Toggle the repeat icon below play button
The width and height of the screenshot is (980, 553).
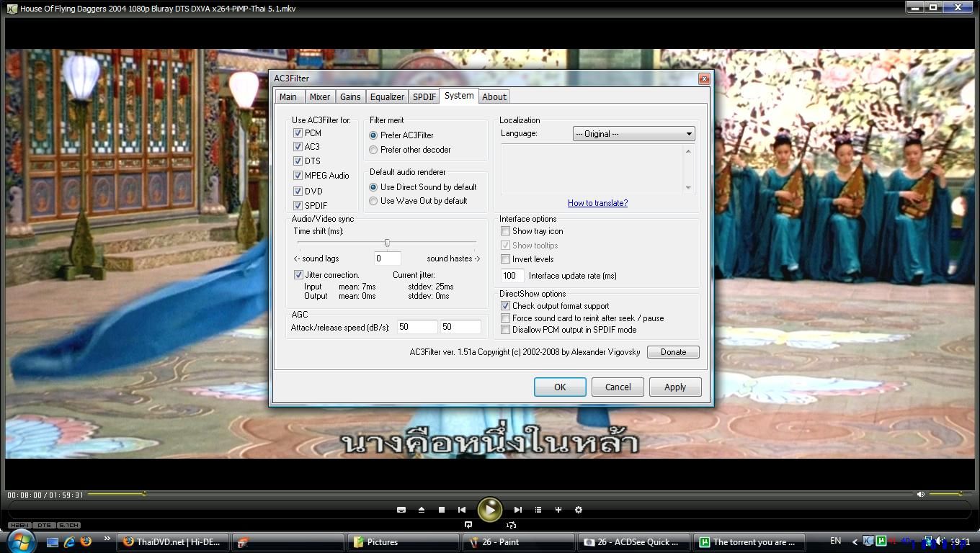(x=468, y=525)
